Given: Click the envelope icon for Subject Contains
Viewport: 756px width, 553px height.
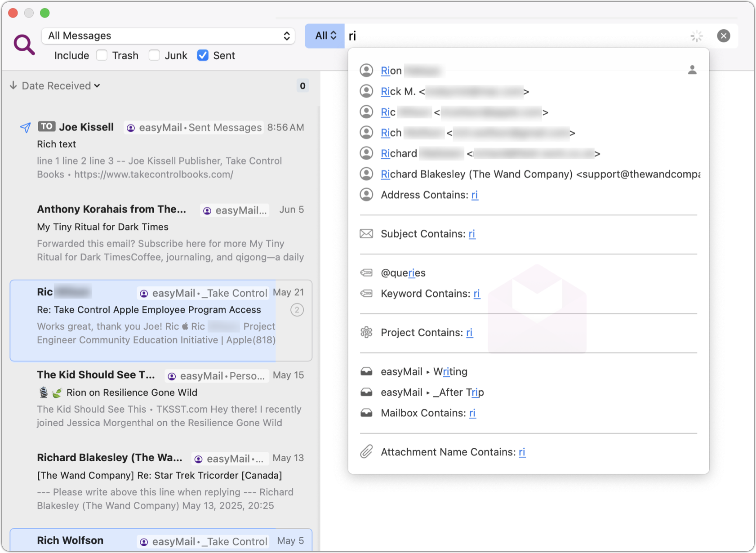Looking at the screenshot, I should (x=366, y=234).
